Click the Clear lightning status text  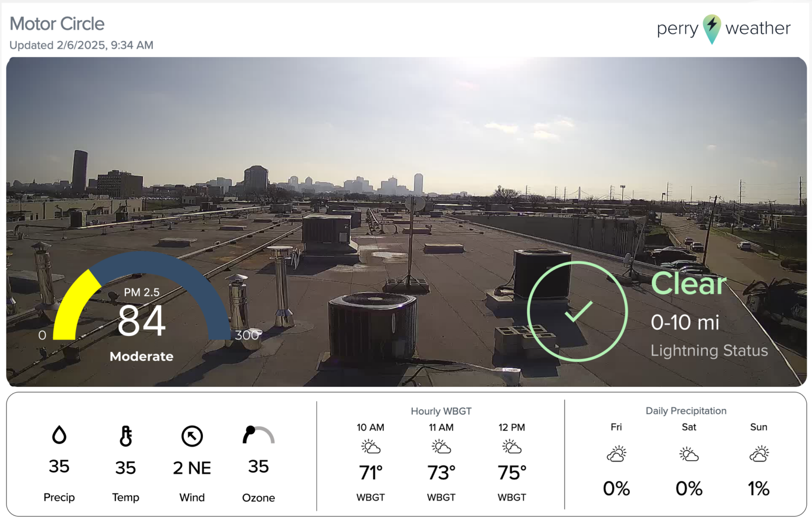(688, 284)
